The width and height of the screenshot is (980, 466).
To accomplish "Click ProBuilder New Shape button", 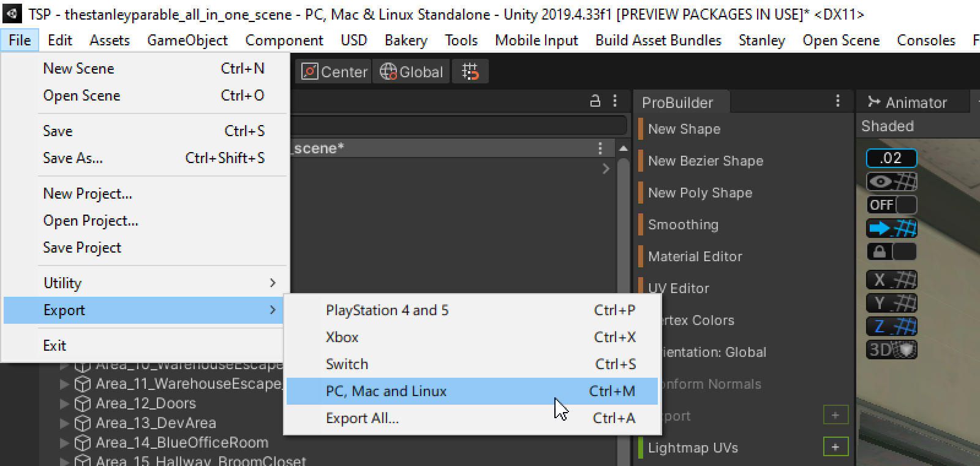I will pyautogui.click(x=684, y=129).
